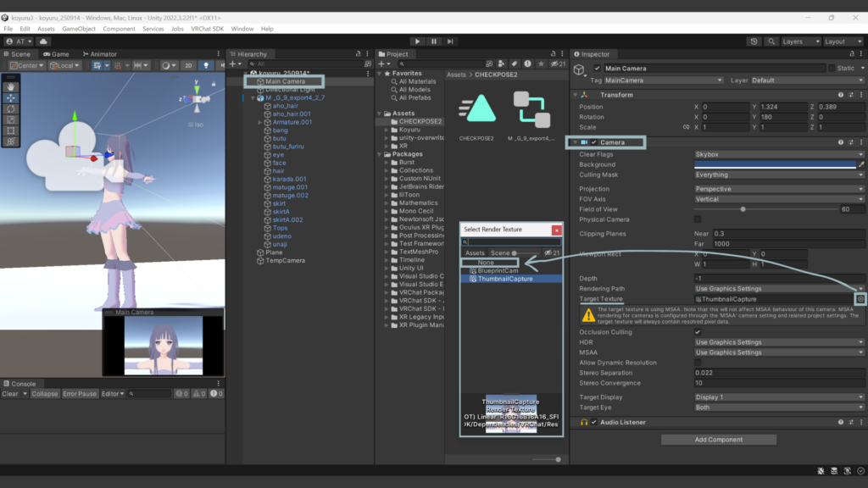Open the Target Texture object picker
868x488 pixels.
click(x=860, y=299)
